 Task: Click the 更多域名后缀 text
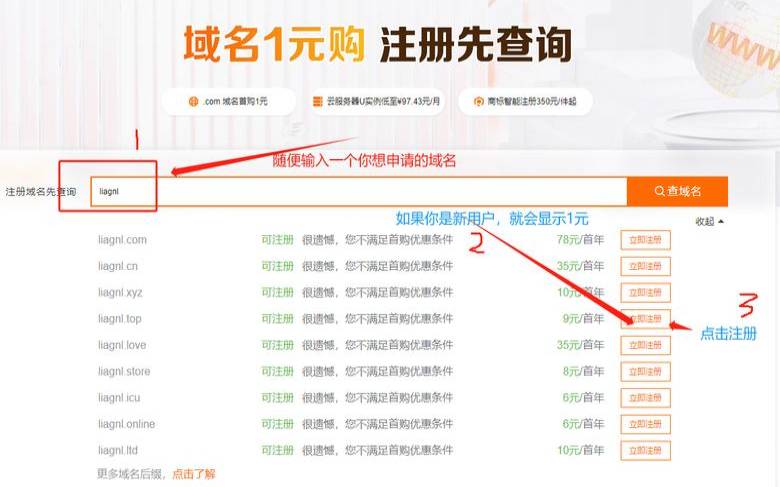pyautogui.click(x=130, y=474)
